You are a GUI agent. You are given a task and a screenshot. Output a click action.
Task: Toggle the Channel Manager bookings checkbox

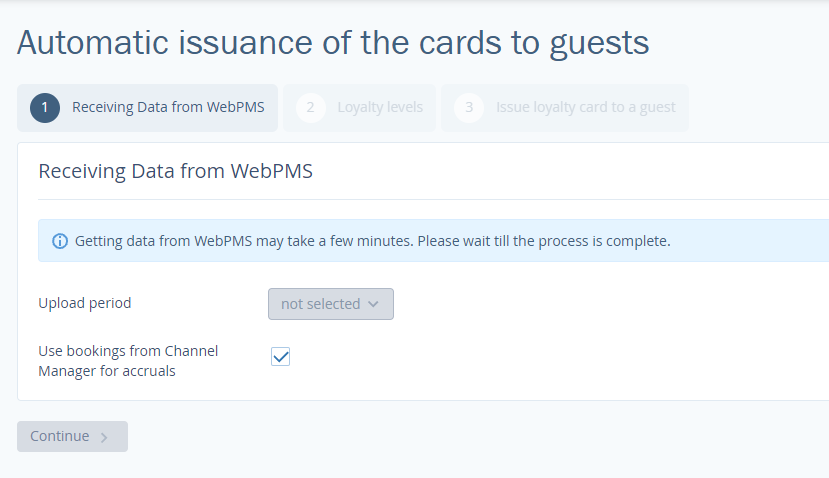point(281,357)
